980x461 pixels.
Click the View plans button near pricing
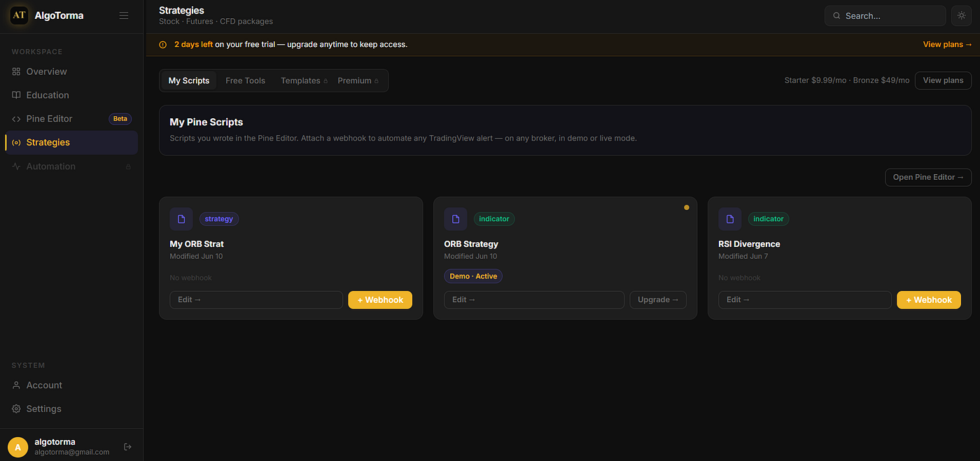(x=943, y=80)
